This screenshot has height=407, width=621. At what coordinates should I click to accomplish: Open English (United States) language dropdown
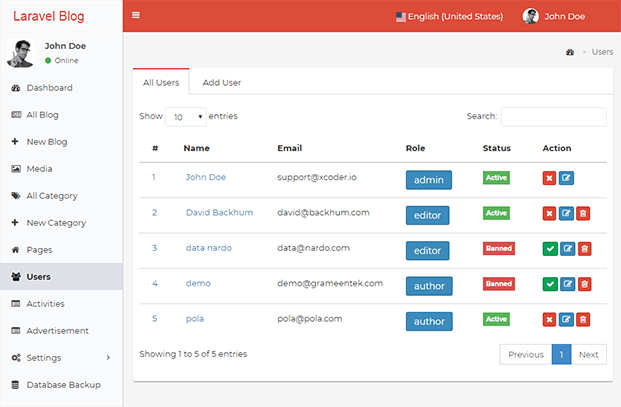click(450, 17)
